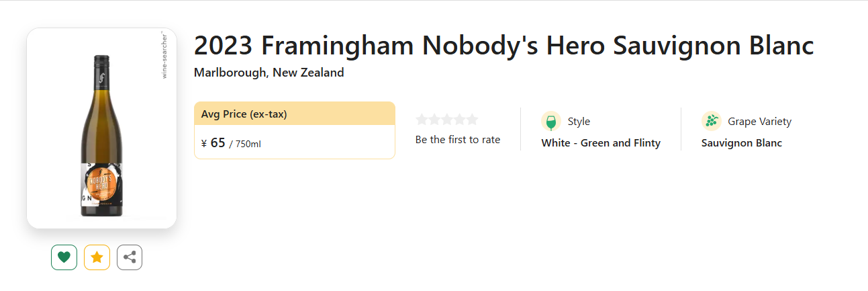Image resolution: width=868 pixels, height=291 pixels.
Task: Click the "Marlborough, New Zealand" region link
Action: [269, 73]
